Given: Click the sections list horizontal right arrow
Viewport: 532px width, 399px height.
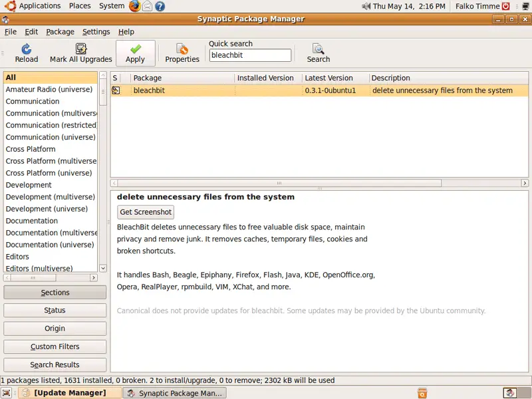Looking at the screenshot, I should [x=93, y=278].
